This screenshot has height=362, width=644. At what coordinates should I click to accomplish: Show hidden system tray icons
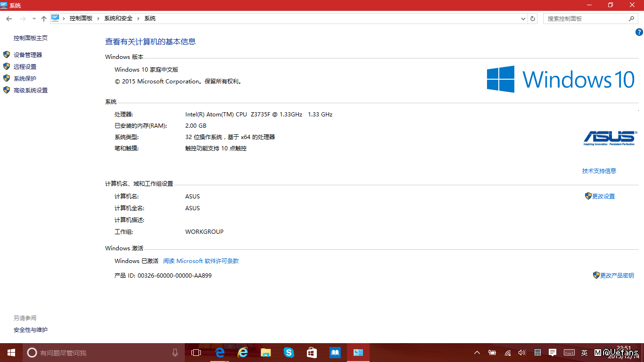477,353
